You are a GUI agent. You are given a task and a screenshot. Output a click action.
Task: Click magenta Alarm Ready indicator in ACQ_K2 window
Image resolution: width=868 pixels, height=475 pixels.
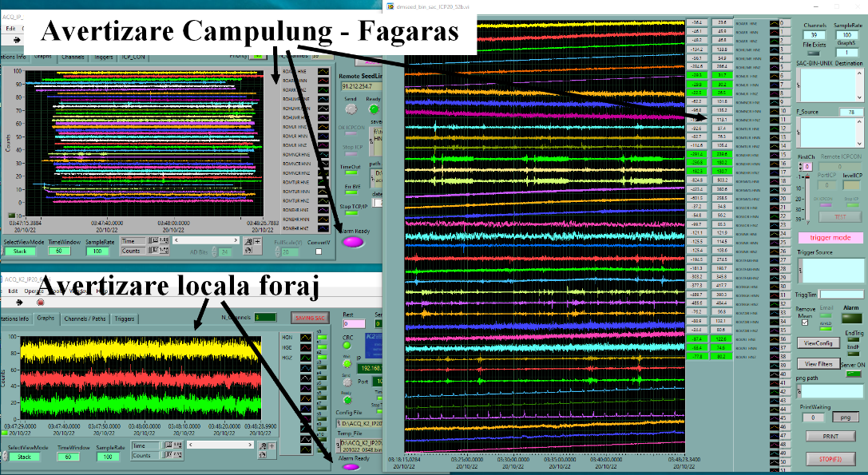point(351,467)
